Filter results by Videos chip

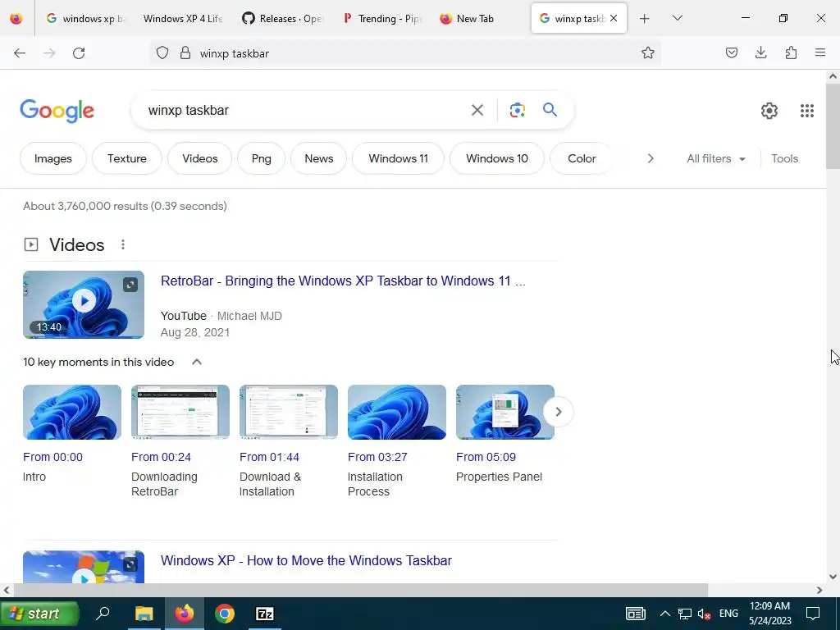pyautogui.click(x=200, y=158)
